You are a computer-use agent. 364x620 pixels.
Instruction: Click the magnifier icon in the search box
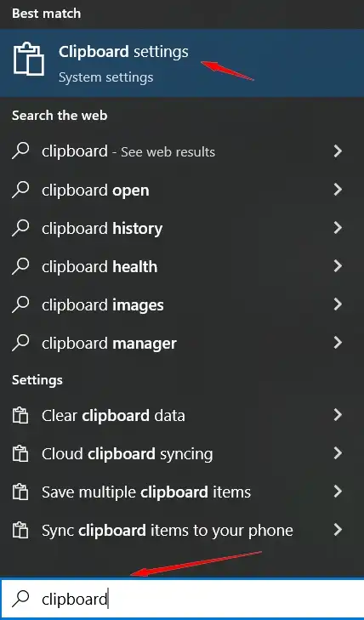click(x=20, y=599)
